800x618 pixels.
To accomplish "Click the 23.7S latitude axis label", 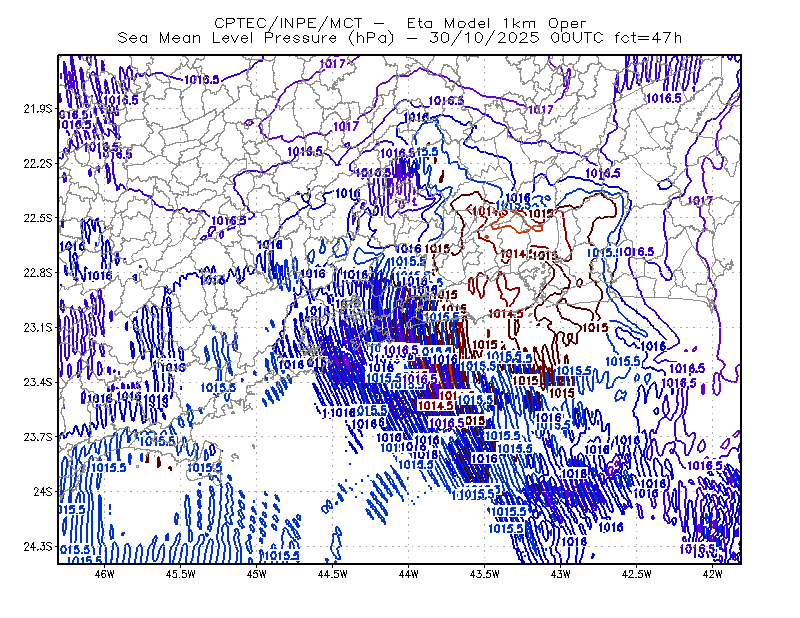I will [x=38, y=437].
